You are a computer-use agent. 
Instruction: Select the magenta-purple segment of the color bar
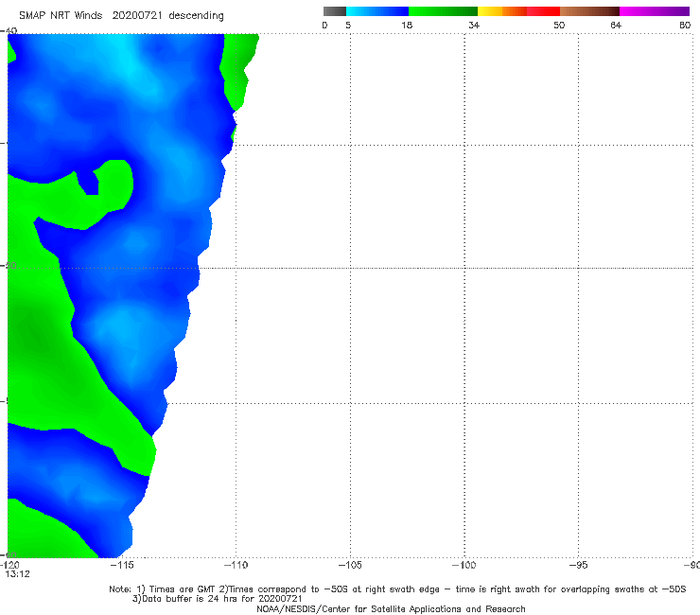click(x=655, y=11)
